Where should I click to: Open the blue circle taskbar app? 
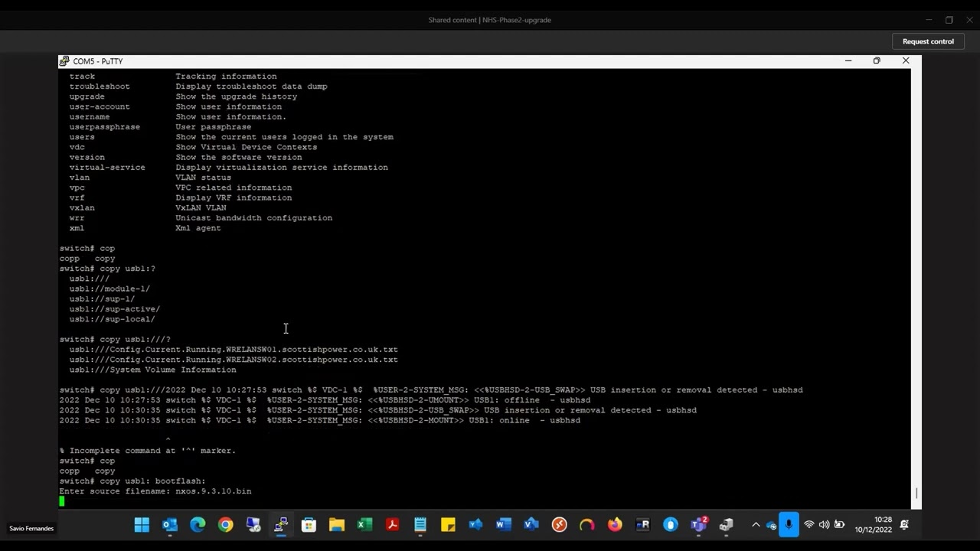pos(670,524)
